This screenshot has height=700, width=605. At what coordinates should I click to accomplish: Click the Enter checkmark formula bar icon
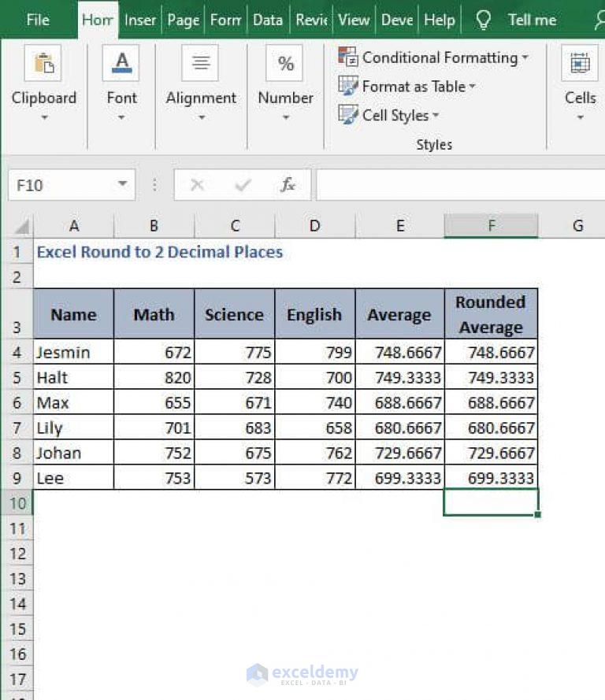click(x=243, y=184)
